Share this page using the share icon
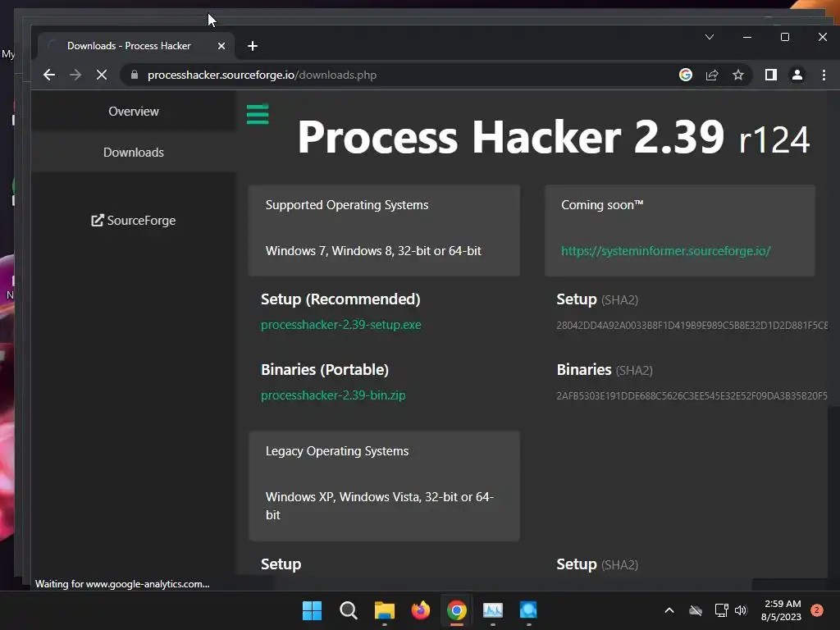The height and width of the screenshot is (630, 840). [x=711, y=75]
